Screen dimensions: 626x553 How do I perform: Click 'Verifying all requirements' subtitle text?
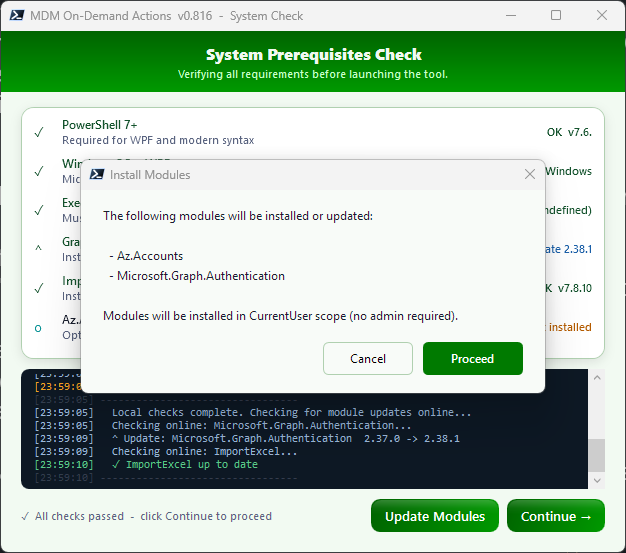click(313, 74)
